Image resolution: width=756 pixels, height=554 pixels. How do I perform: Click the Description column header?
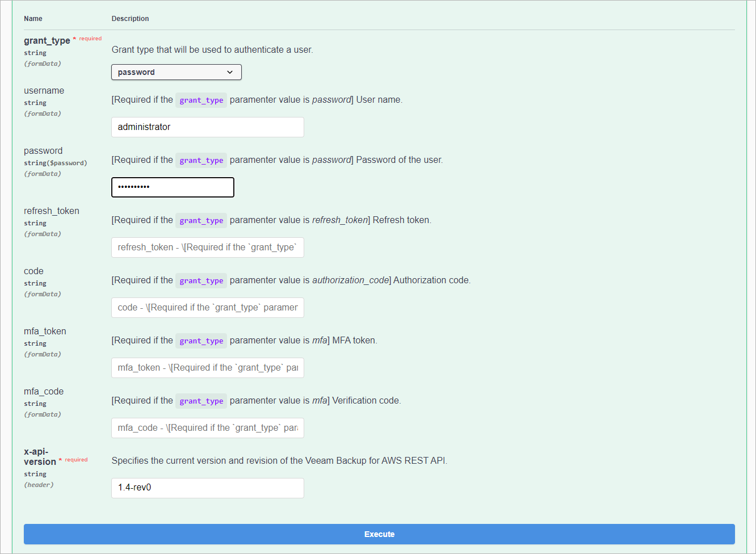click(130, 18)
